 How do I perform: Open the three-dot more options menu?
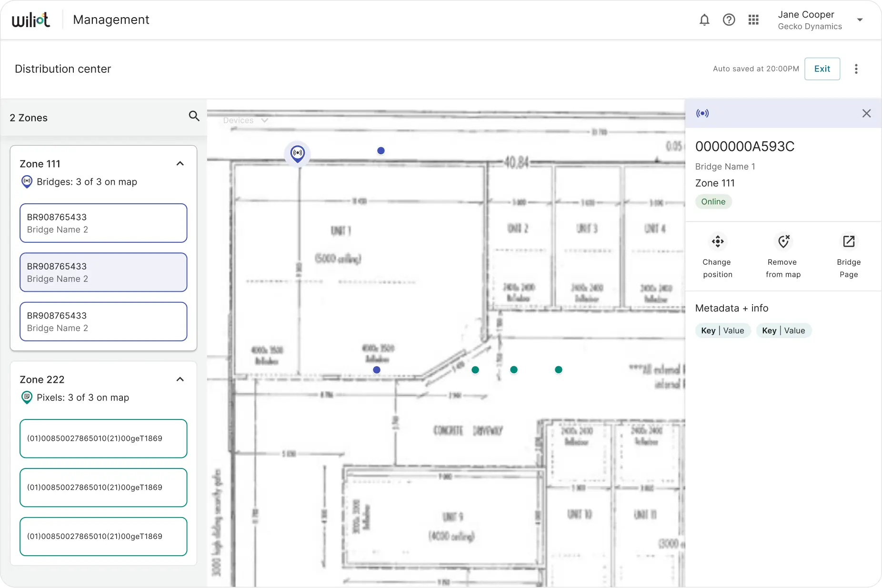click(x=856, y=69)
